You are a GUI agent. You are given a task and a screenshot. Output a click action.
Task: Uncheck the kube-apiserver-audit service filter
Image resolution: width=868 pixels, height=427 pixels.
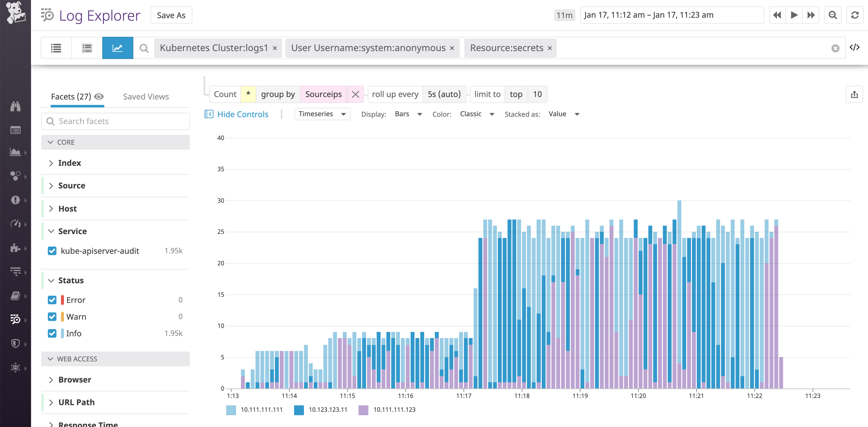(x=52, y=251)
